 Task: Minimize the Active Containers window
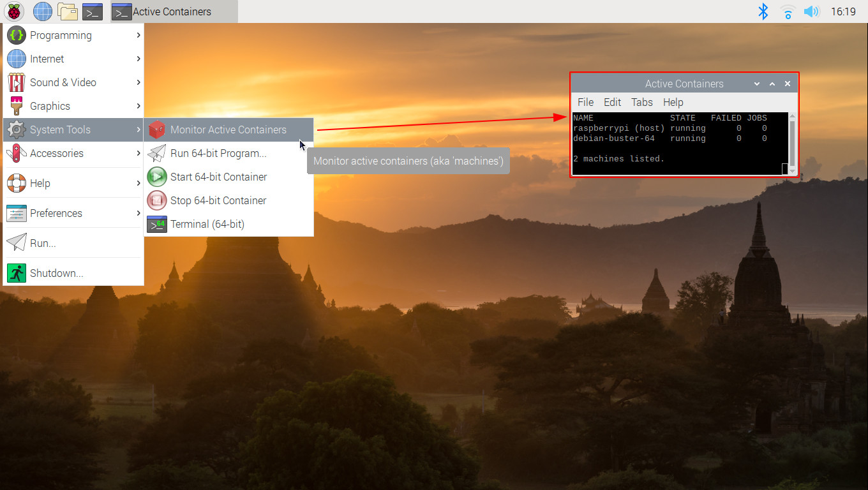[757, 84]
